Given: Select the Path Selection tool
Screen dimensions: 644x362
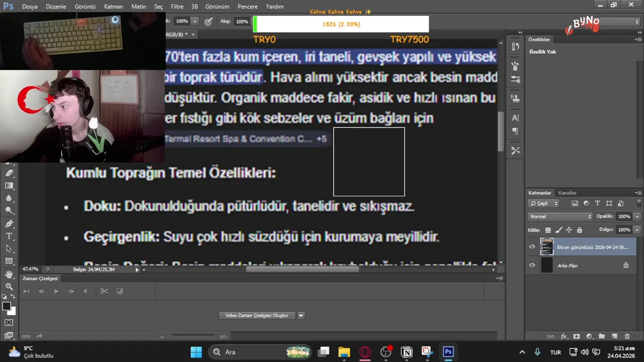Looking at the screenshot, I should 9,248.
